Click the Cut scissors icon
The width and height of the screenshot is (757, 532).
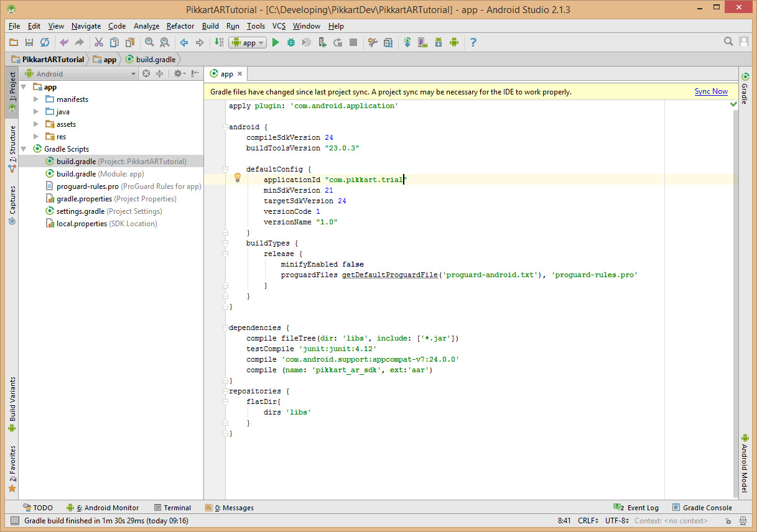point(99,42)
